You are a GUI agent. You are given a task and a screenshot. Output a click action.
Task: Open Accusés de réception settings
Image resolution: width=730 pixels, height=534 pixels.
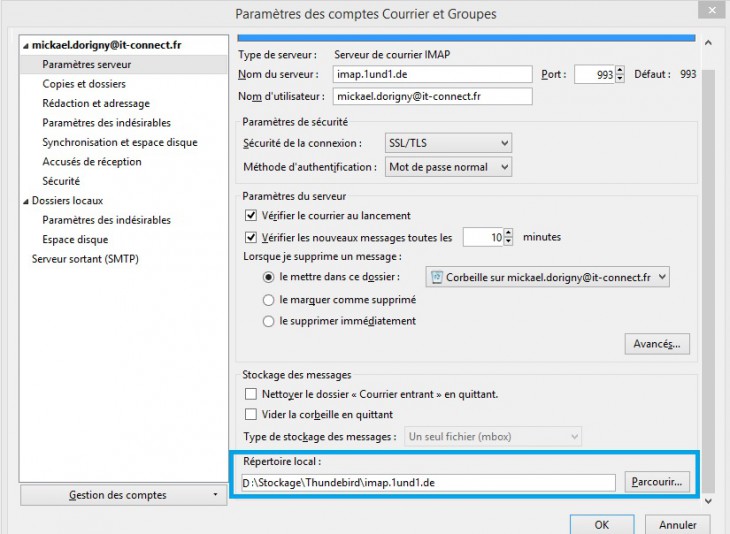(92, 162)
